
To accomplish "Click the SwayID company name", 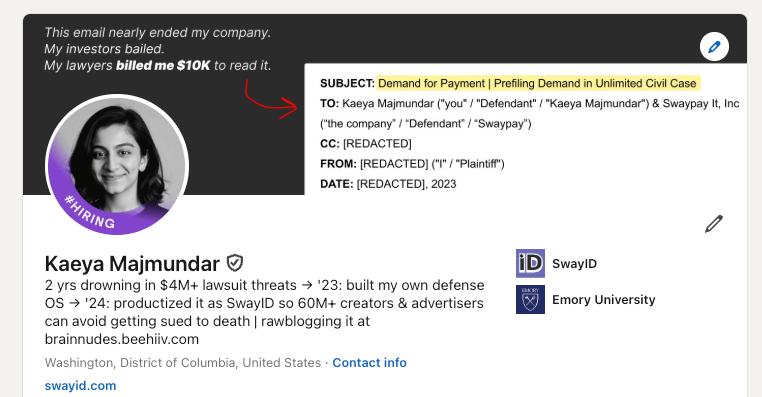I will 574,263.
